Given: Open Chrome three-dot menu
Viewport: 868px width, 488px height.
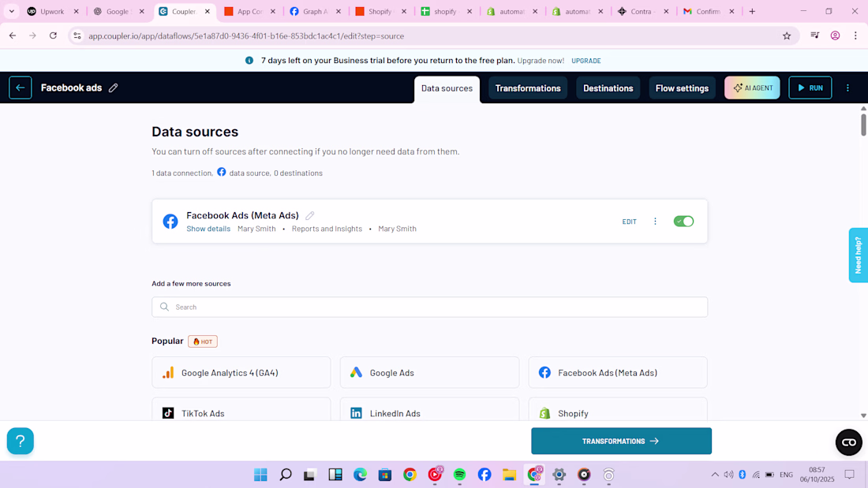Looking at the screenshot, I should pyautogui.click(x=856, y=35).
